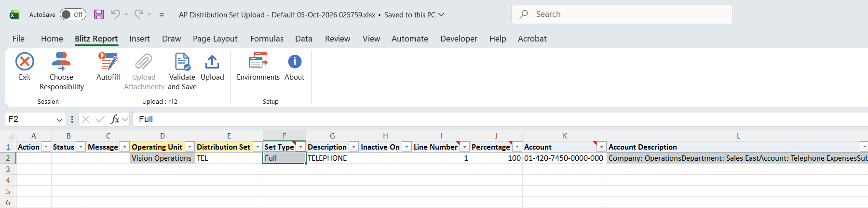868x208 pixels.
Task: Open the Help tab
Action: (498, 39)
